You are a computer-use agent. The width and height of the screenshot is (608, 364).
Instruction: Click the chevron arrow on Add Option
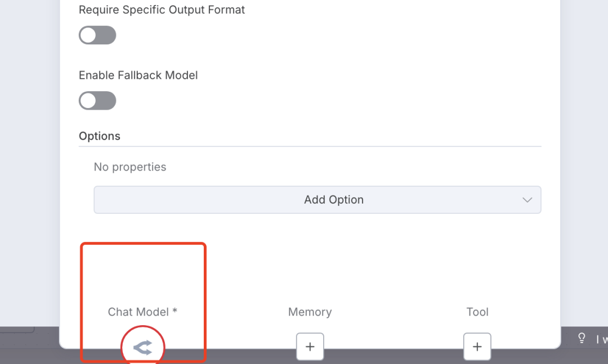(x=527, y=200)
